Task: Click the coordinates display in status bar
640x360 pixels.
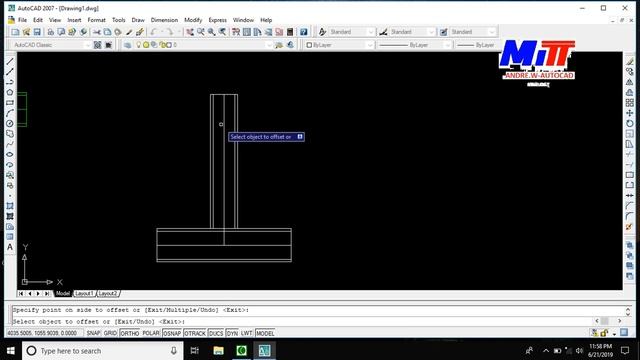Action: click(42, 333)
